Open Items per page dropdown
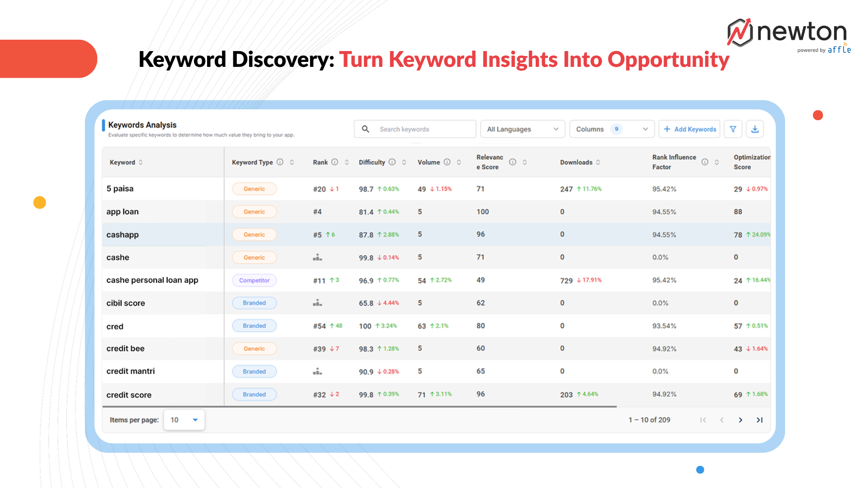Image resolution: width=868 pixels, height=488 pixels. pyautogui.click(x=184, y=420)
